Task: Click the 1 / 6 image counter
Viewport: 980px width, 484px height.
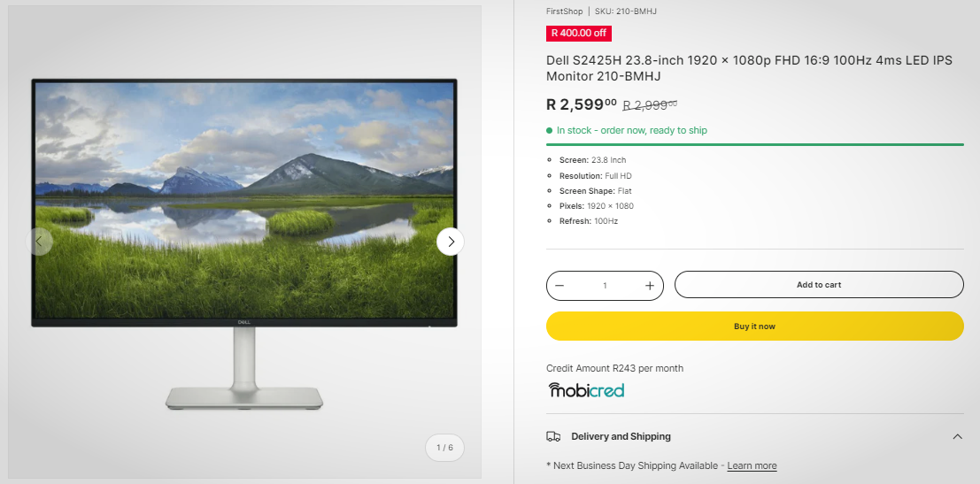Action: [x=445, y=448]
